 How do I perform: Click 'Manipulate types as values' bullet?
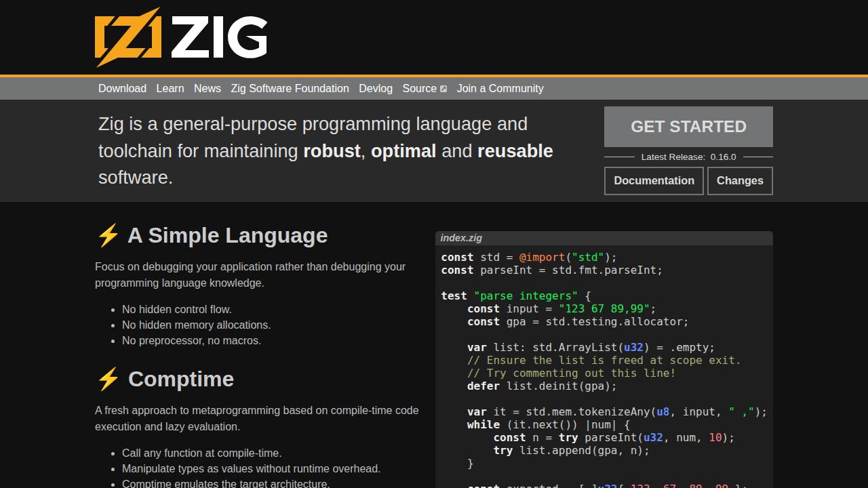pyautogui.click(x=251, y=468)
